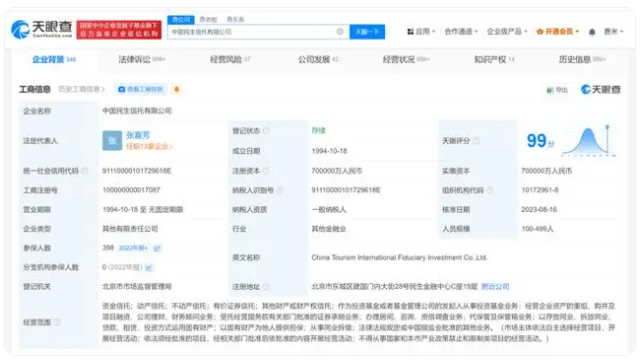Switch to the 企业背景 tab
The height and width of the screenshot is (362, 643).
click(x=54, y=59)
